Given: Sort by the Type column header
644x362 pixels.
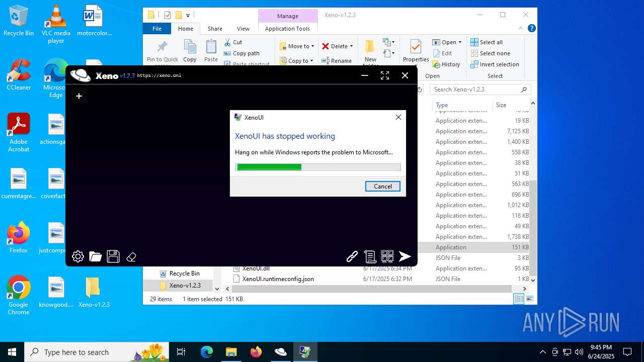Looking at the screenshot, I should click(x=462, y=105).
